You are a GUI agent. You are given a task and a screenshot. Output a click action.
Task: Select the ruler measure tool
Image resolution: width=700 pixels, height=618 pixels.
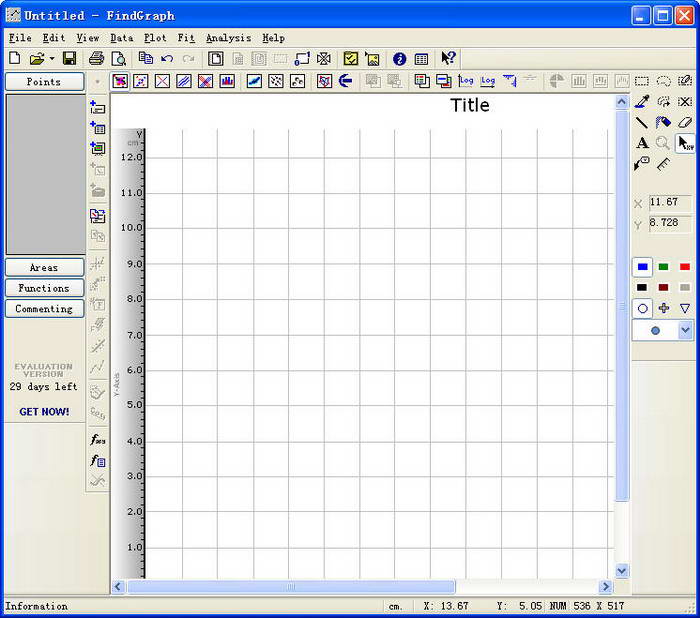click(x=663, y=164)
